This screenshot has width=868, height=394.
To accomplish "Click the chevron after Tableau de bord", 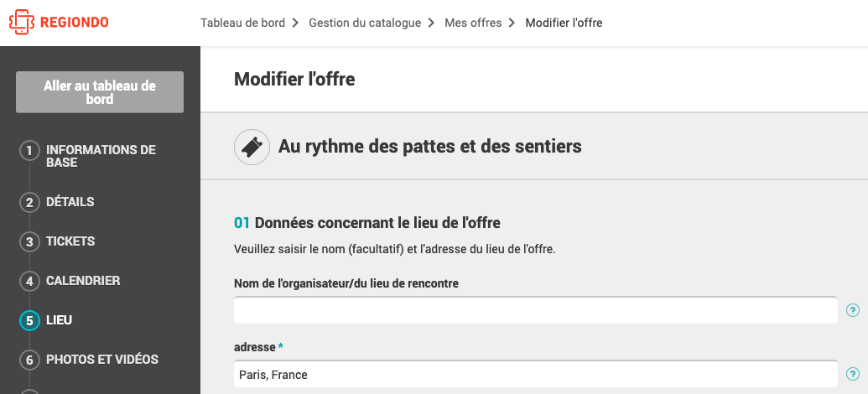I will (x=295, y=23).
